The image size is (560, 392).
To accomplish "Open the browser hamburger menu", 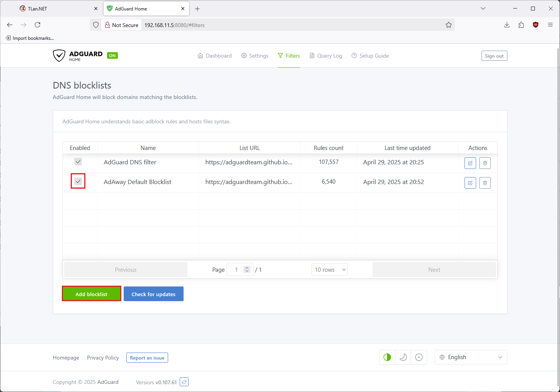I will (550, 25).
